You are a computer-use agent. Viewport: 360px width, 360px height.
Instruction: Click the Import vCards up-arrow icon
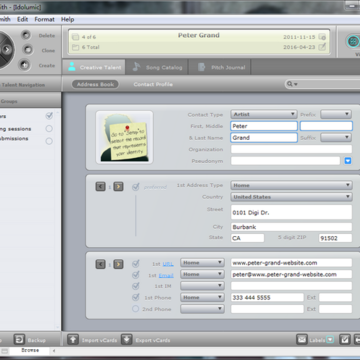73,340
